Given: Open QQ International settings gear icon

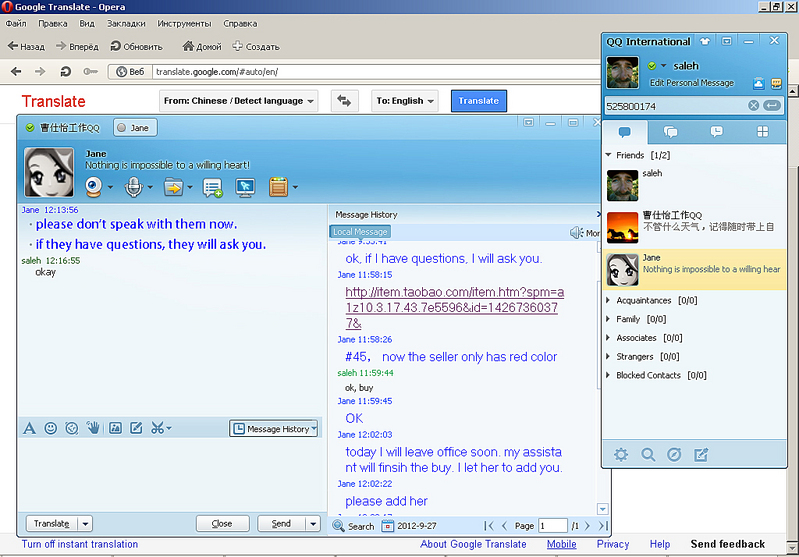Looking at the screenshot, I should pyautogui.click(x=621, y=454).
